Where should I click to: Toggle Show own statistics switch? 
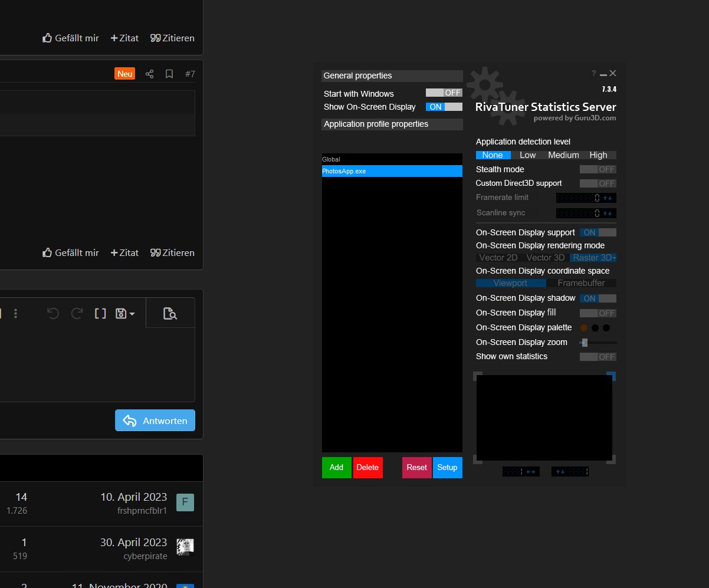click(x=598, y=357)
